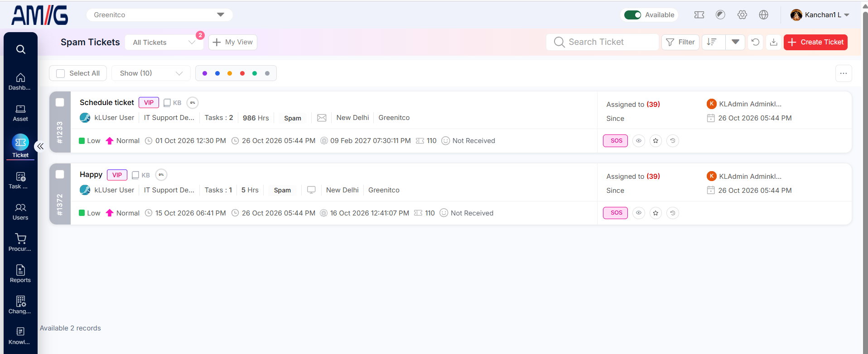868x354 pixels.
Task: Toggle sort order icon
Action: coord(712,42)
